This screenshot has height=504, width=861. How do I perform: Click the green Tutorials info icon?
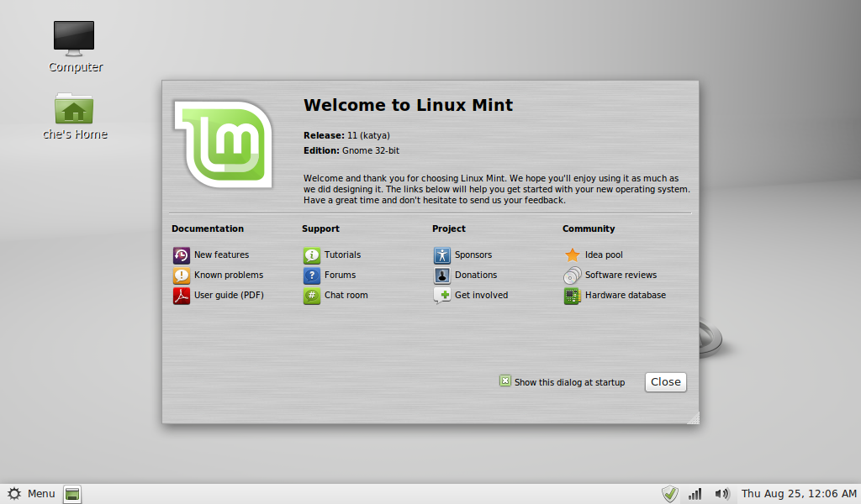312,255
